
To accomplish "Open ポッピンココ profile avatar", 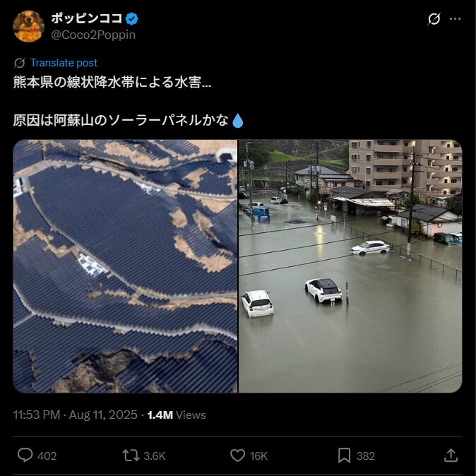I will pos(28,26).
